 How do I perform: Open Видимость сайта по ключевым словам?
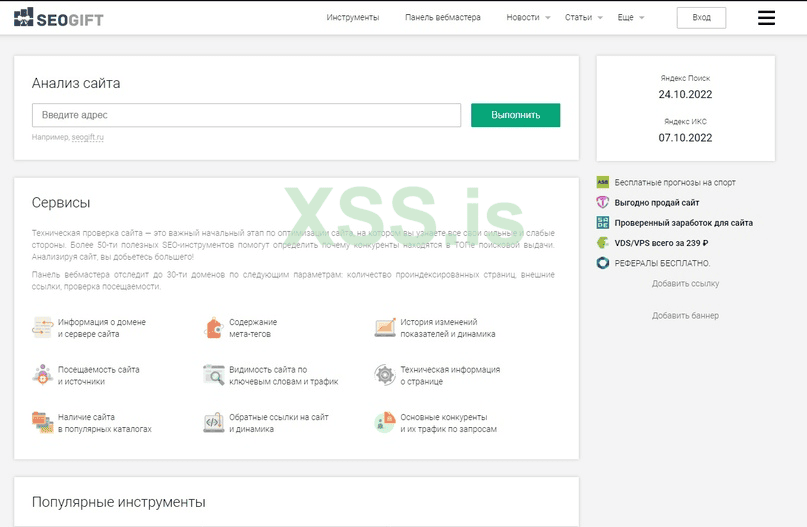point(284,375)
